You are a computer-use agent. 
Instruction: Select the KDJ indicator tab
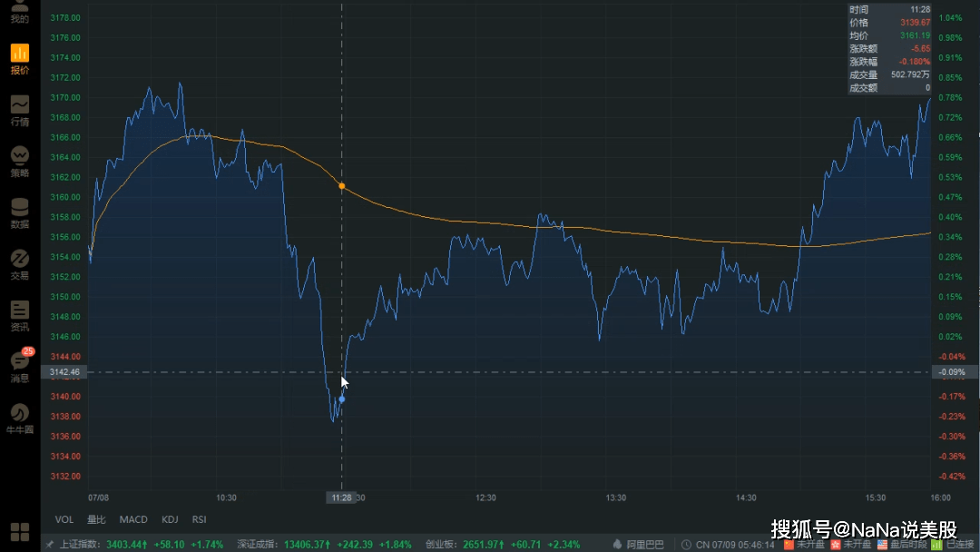[170, 519]
